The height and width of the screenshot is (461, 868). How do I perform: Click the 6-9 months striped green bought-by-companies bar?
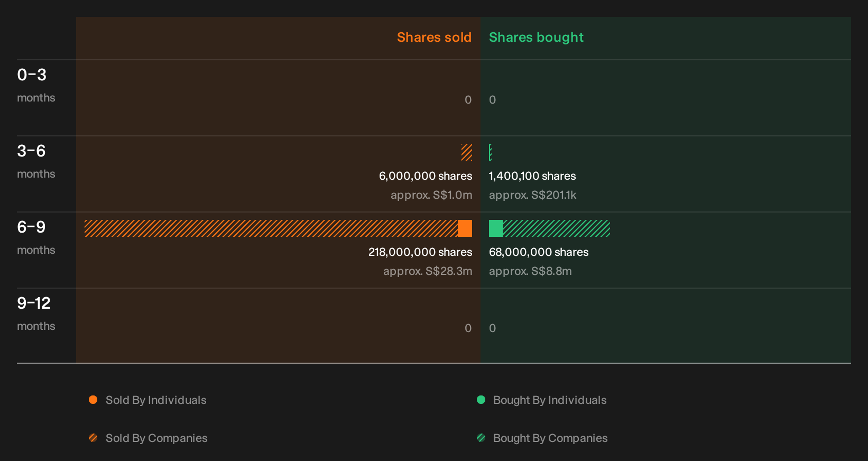point(557,228)
